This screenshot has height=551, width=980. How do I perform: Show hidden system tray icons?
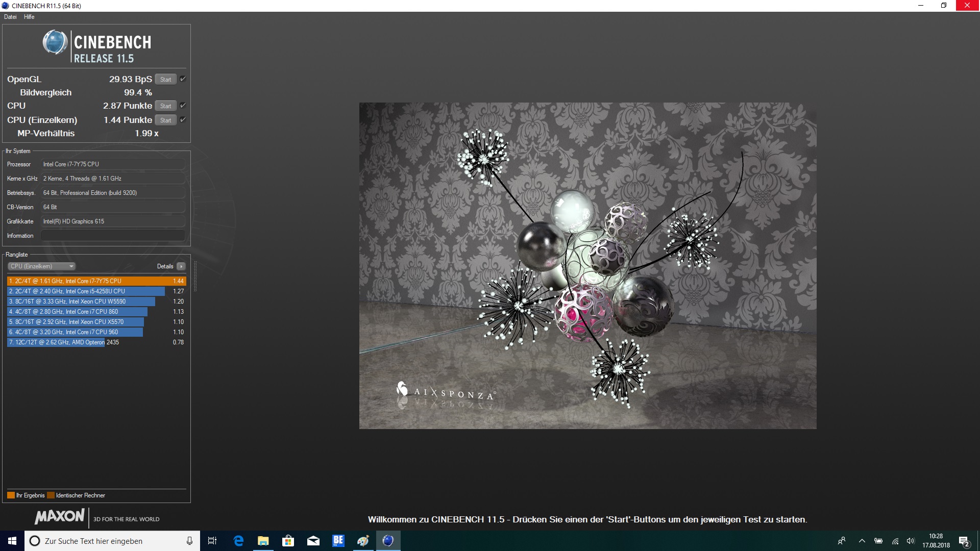tap(862, 541)
